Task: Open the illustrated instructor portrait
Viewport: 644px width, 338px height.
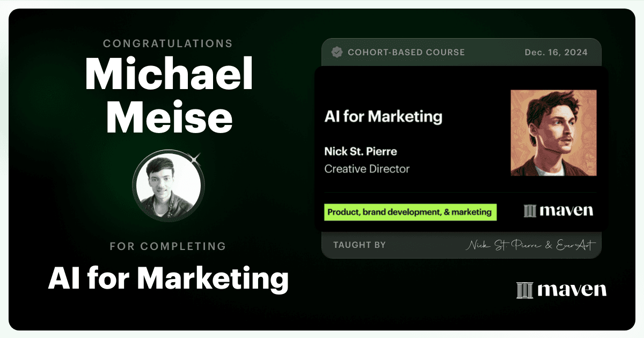Action: (553, 133)
